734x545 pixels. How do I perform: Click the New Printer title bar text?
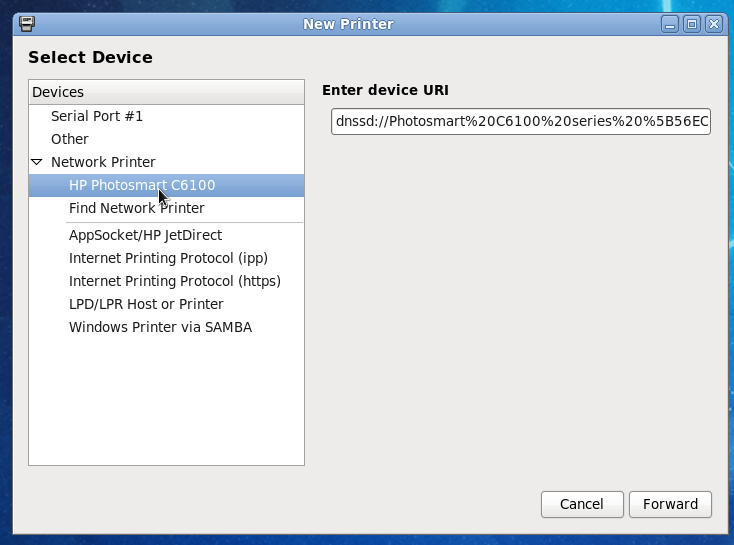(x=348, y=24)
